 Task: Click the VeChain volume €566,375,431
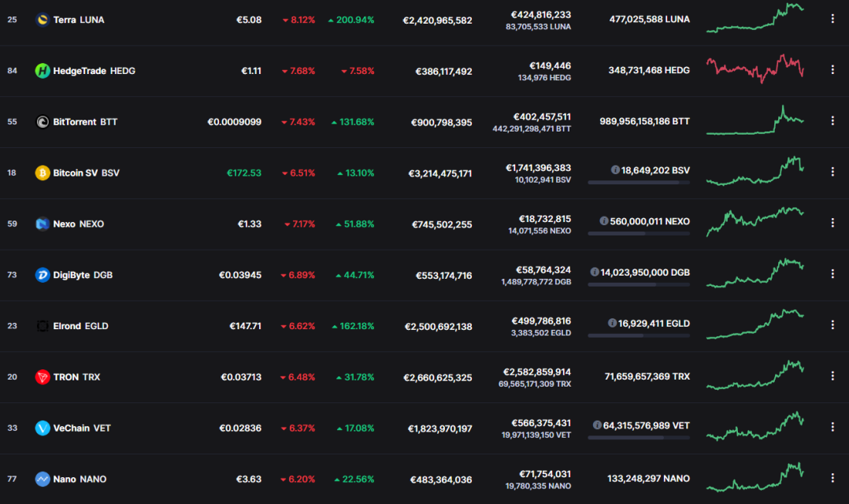541,423
